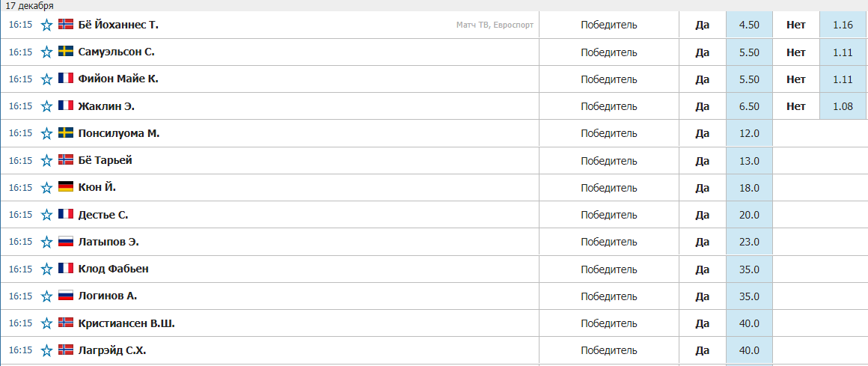Favorite Логинов А. using the star
This screenshot has height=366, width=868.
pos(47,296)
